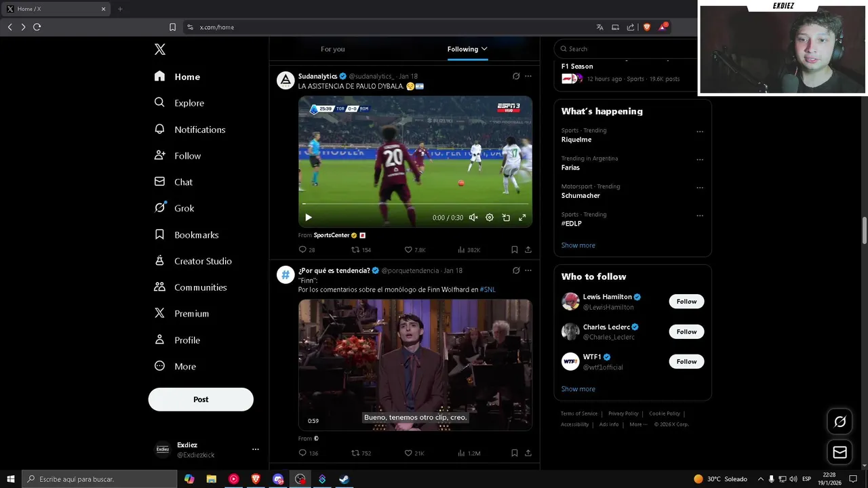Open Riquelme trending topic
The height and width of the screenshot is (488, 868).
576,140
